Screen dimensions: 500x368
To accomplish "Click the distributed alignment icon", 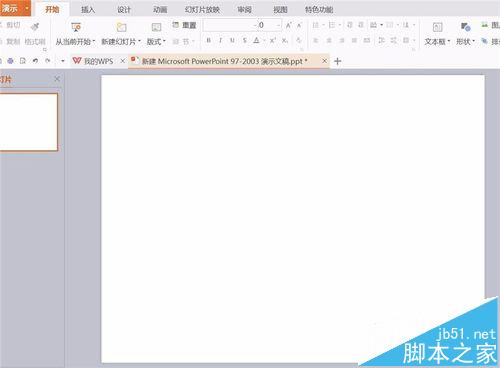I will [x=367, y=40].
